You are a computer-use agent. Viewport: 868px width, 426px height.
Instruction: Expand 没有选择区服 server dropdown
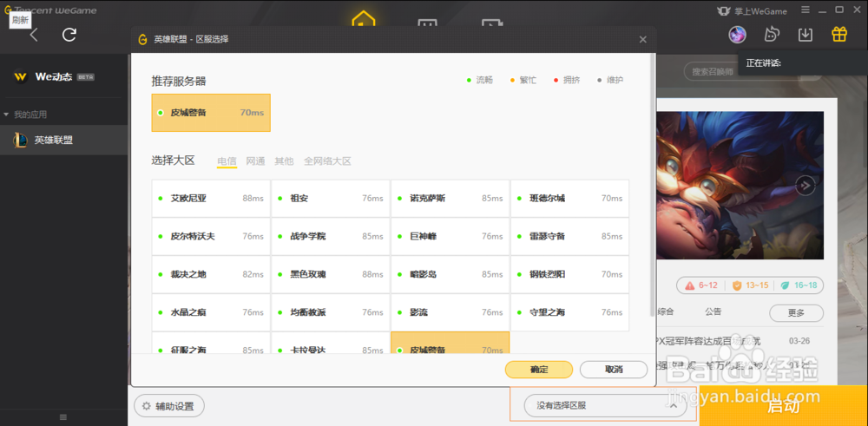coord(605,406)
